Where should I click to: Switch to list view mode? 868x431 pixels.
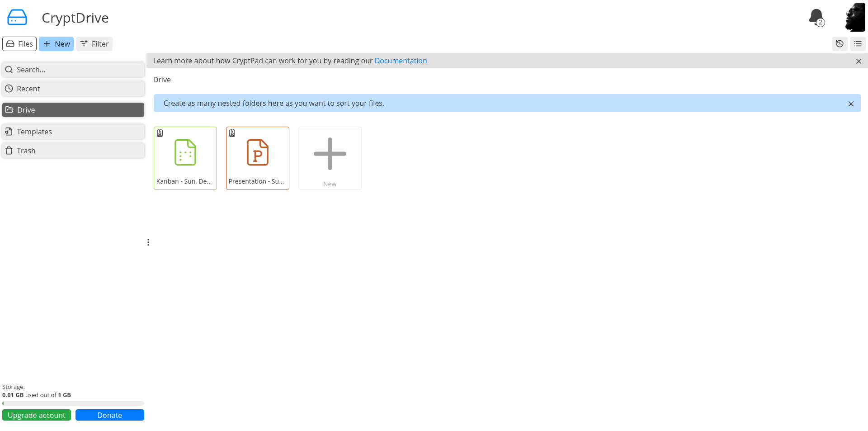coord(858,44)
